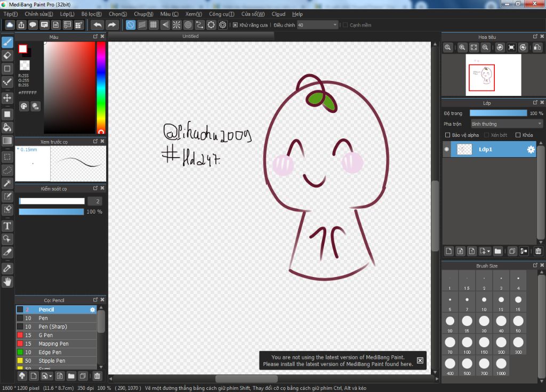Select the Eyedropper tool
This screenshot has height=392, width=546.
pyautogui.click(x=7, y=268)
